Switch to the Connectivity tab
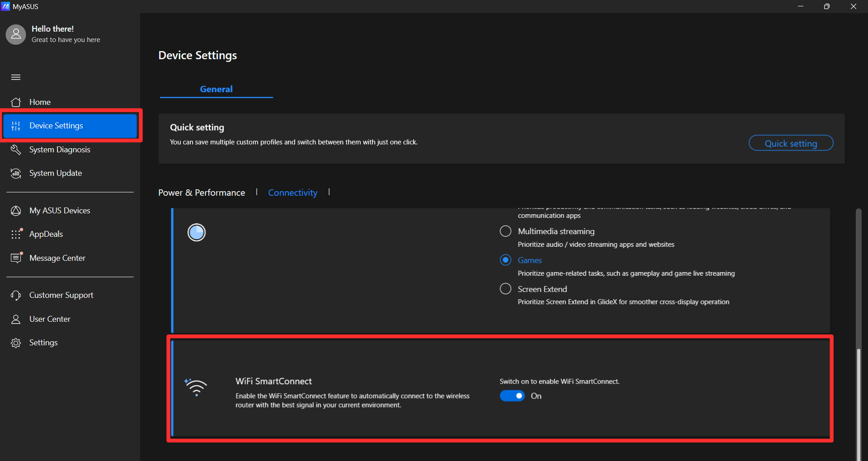868x461 pixels. (x=292, y=193)
